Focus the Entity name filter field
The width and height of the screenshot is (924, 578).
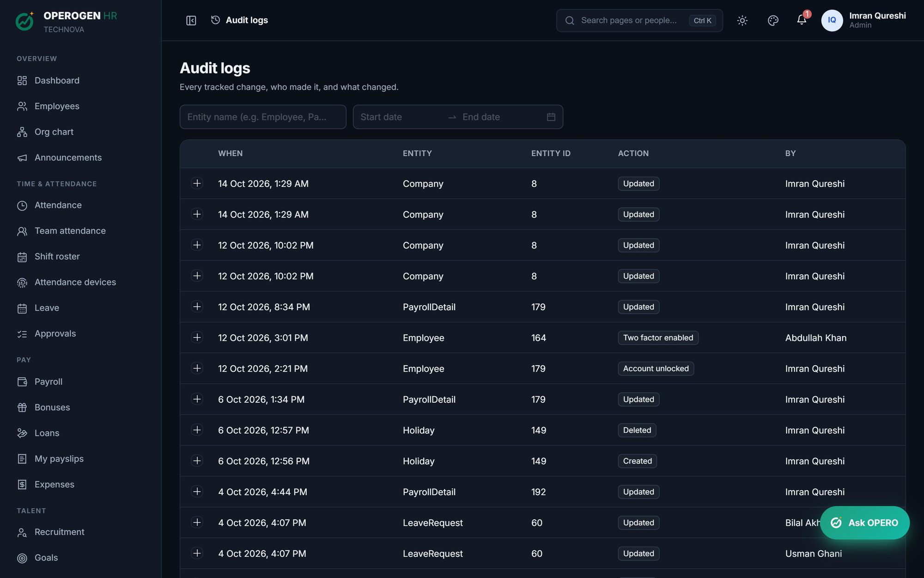coord(263,117)
